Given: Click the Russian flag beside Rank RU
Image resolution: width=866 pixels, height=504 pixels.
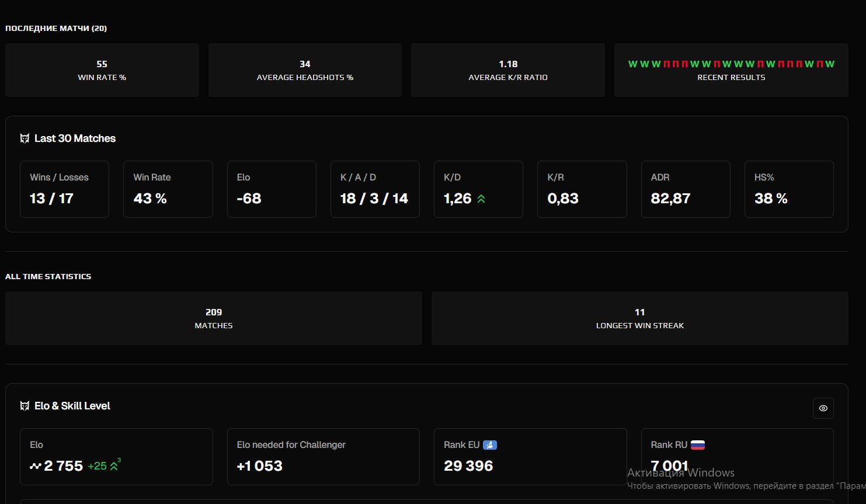Looking at the screenshot, I should pos(697,445).
